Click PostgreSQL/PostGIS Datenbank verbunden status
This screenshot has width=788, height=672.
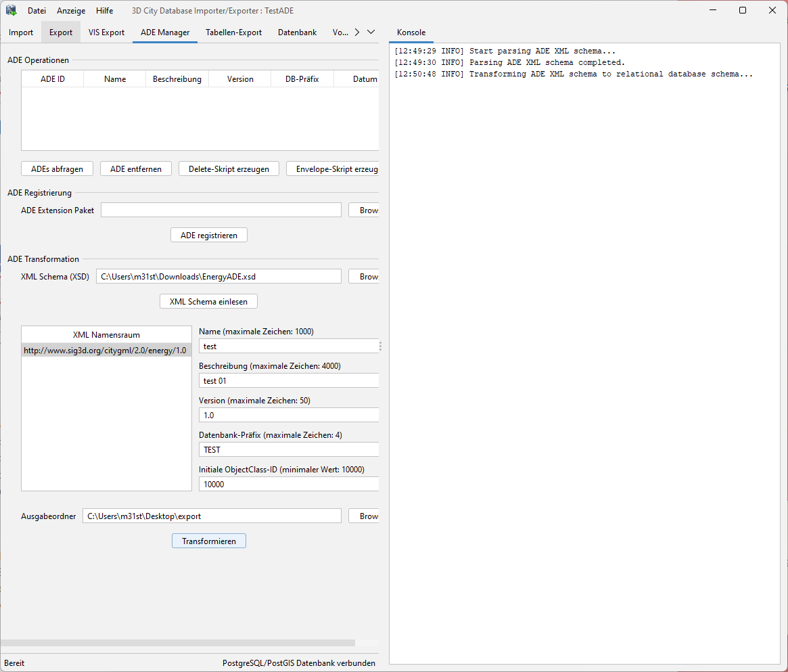pyautogui.click(x=299, y=663)
